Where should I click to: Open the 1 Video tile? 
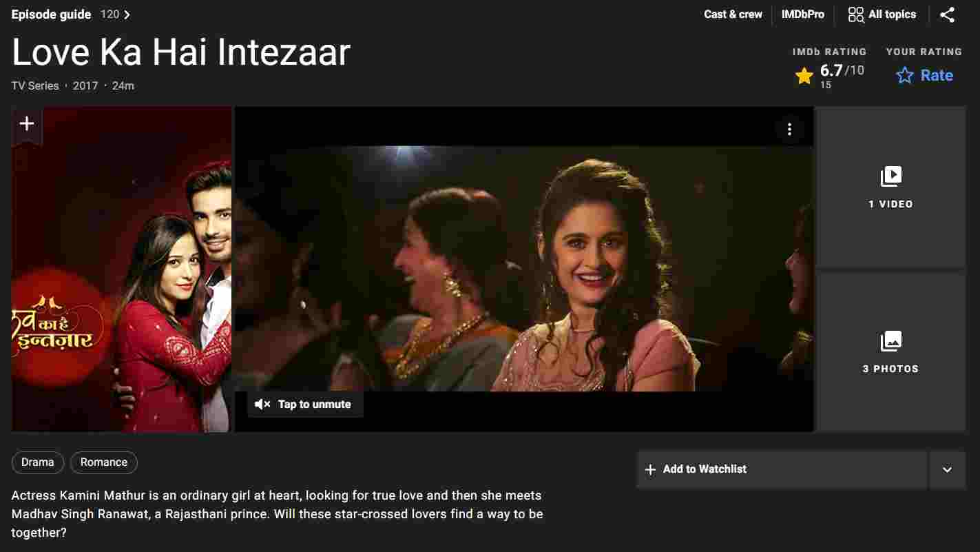click(890, 187)
